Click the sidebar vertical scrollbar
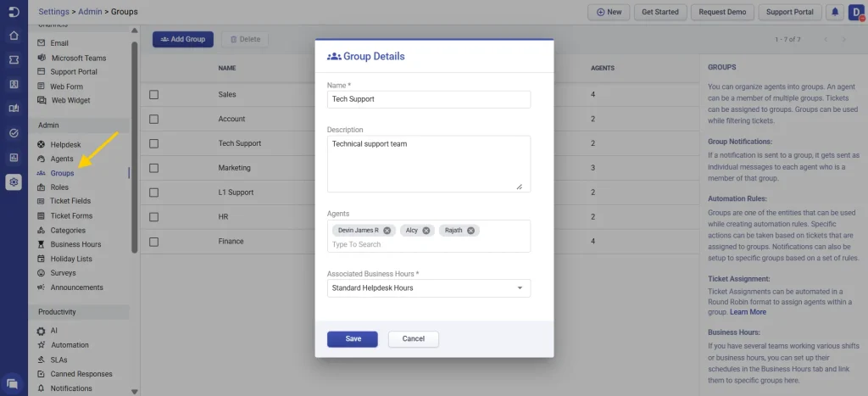The width and height of the screenshot is (868, 396). click(134, 144)
